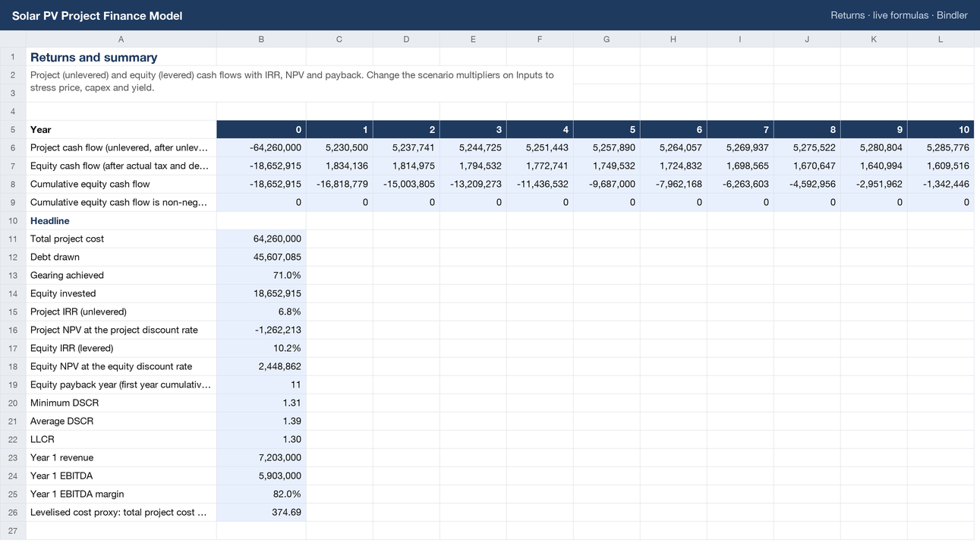This screenshot has width=980, height=547.
Task: Select Equity NPV value 2,448,862
Action: (x=261, y=366)
